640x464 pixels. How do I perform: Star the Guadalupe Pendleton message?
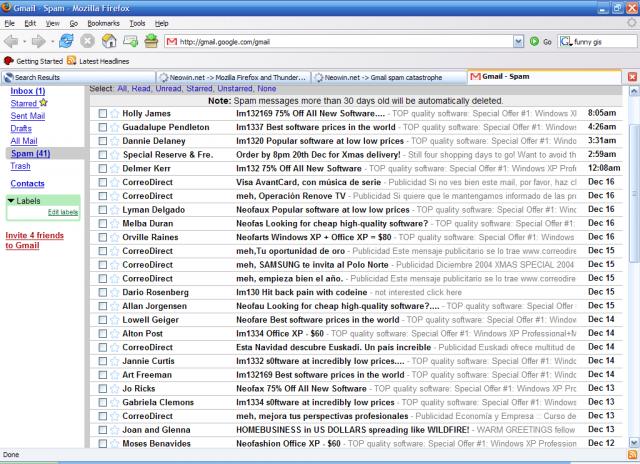click(x=115, y=127)
